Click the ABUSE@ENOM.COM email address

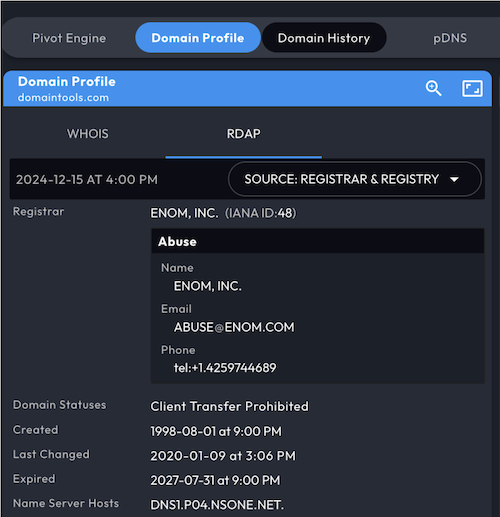[x=234, y=327]
